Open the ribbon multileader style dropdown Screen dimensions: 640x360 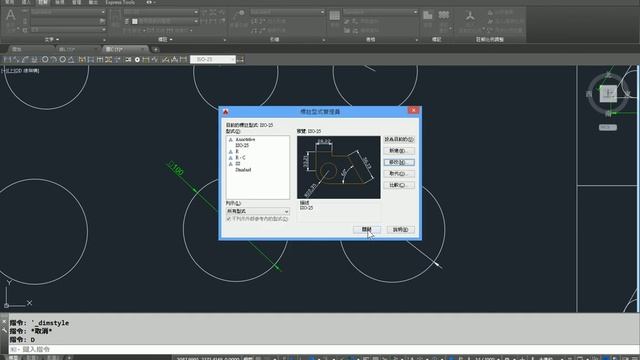(x=287, y=12)
